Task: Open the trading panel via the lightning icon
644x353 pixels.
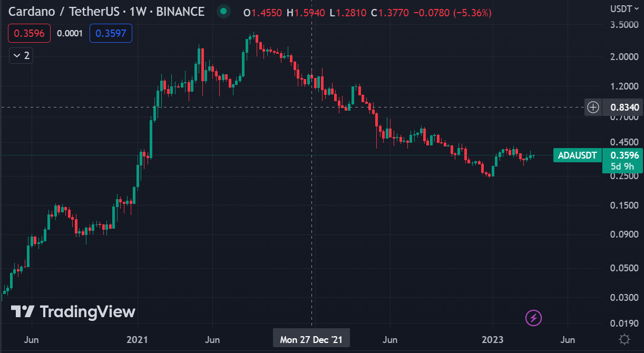Action: pos(533,318)
